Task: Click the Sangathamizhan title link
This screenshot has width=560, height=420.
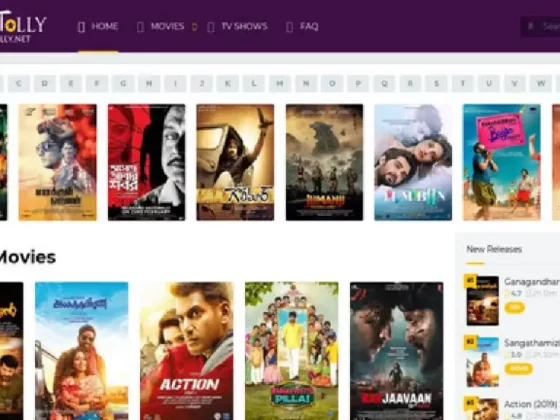Action: pos(532,343)
